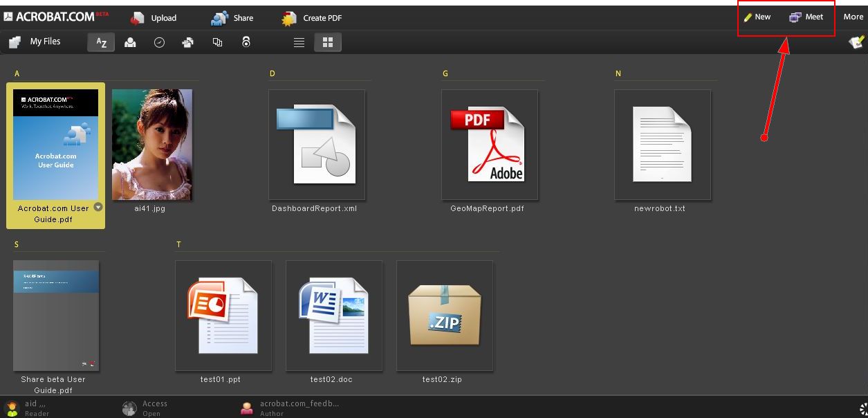
Task: Click the Access Open status entry
Action: [145, 408]
